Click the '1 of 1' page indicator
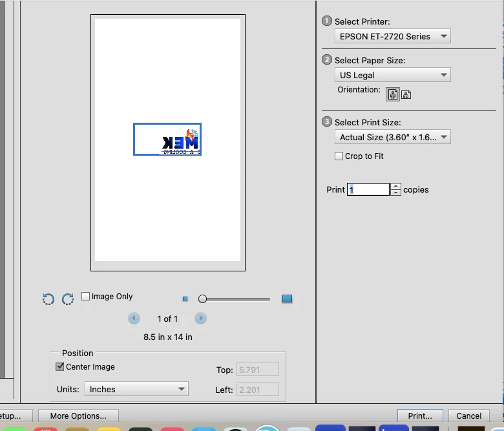Viewport: 504px width, 431px height. tap(167, 319)
